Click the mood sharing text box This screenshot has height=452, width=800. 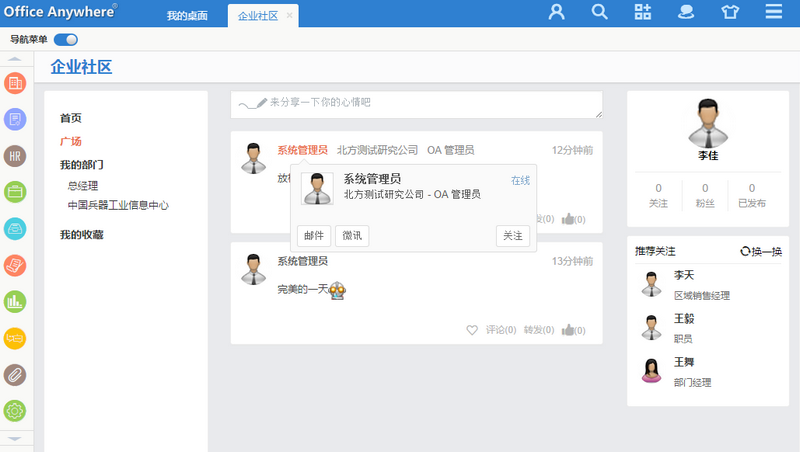416,104
